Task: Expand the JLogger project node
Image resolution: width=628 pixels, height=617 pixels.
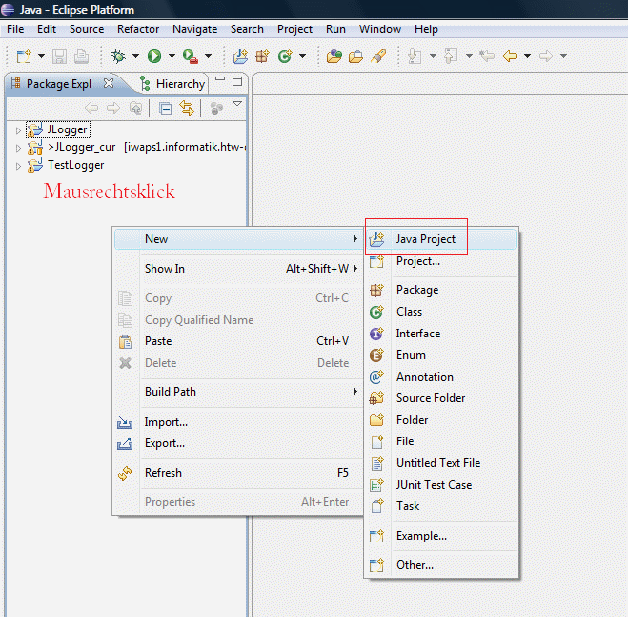Action: click(18, 131)
